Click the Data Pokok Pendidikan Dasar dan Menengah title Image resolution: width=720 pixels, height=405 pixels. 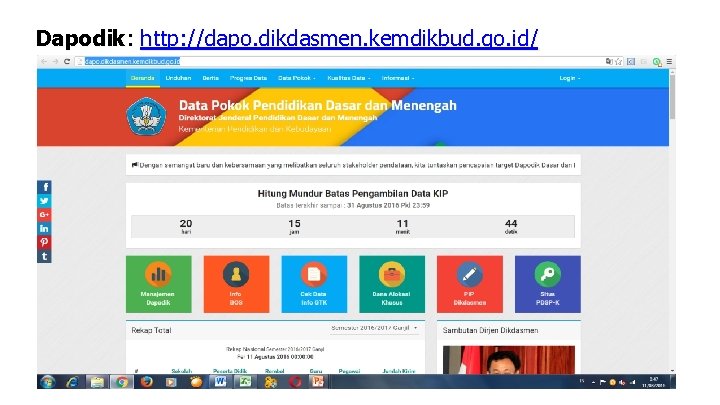click(318, 106)
